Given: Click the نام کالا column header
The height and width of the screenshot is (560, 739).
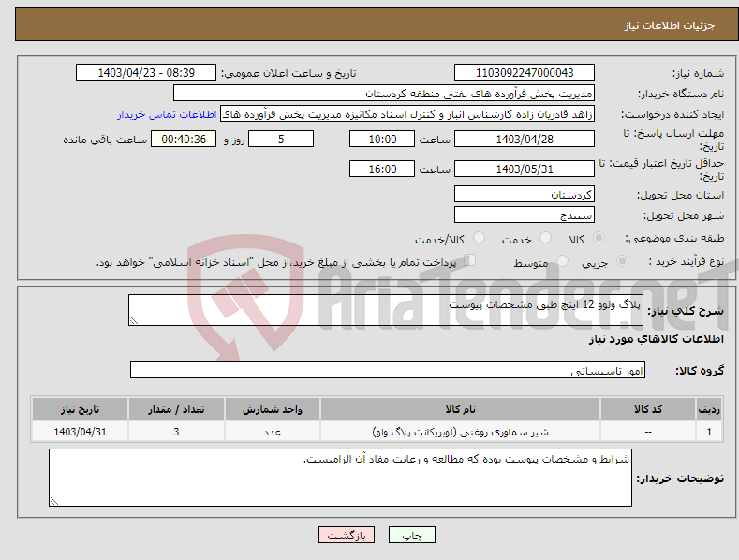Looking at the screenshot, I should pyautogui.click(x=460, y=409).
